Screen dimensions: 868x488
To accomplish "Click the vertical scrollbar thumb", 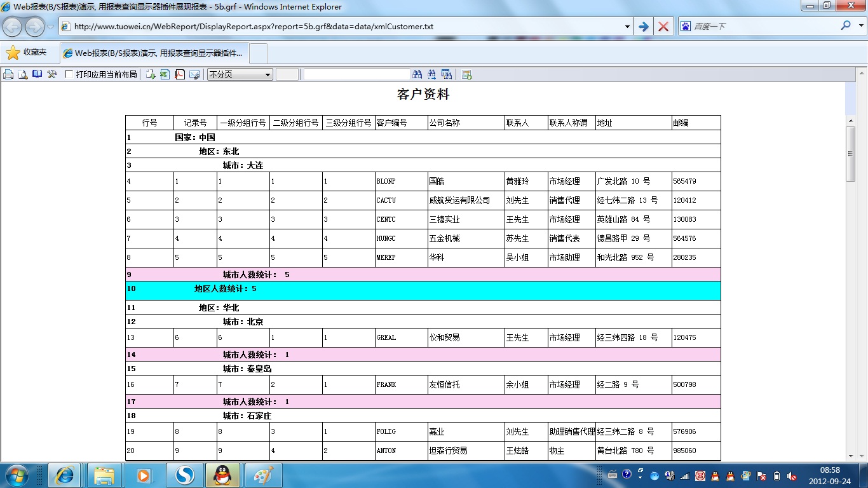I will coord(850,154).
